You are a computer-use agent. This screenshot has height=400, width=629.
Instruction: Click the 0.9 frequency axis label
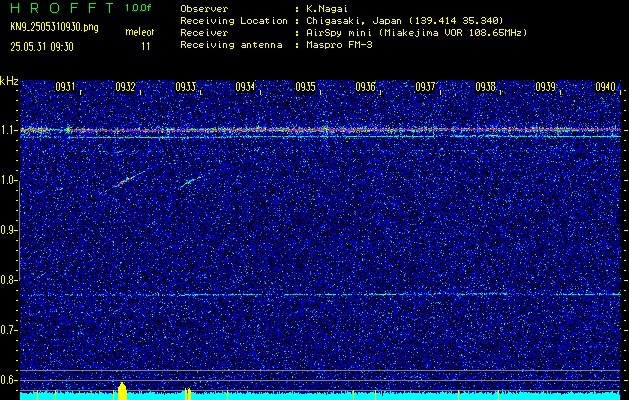pos(8,230)
